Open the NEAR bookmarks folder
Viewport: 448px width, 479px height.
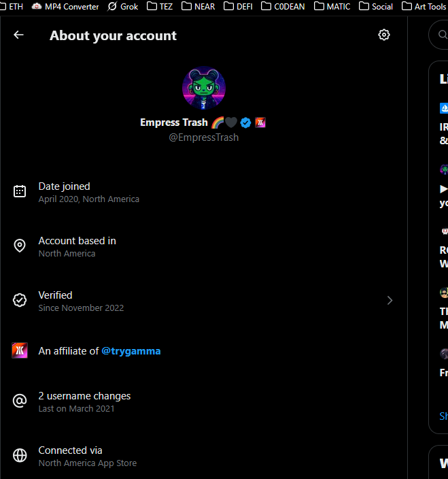click(x=198, y=6)
